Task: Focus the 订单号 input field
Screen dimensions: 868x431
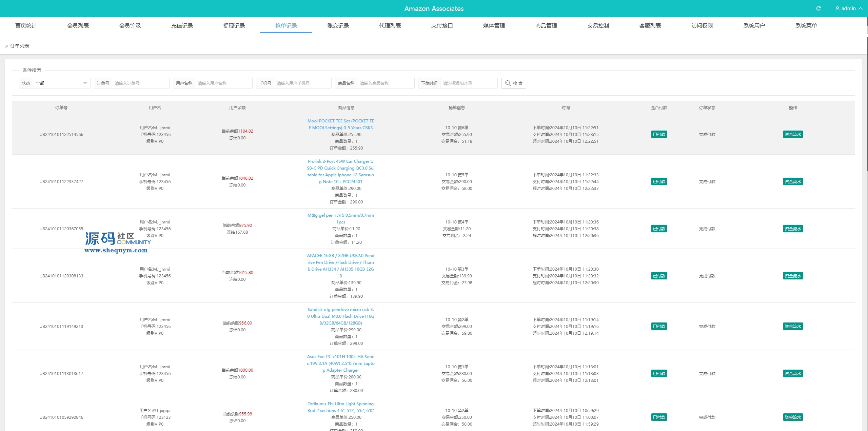Action: tap(140, 83)
